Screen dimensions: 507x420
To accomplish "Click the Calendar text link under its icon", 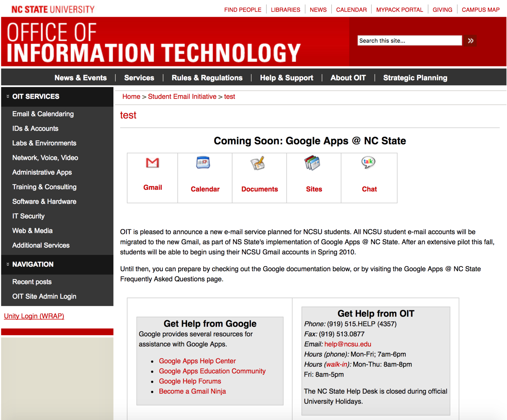I will pyautogui.click(x=205, y=189).
